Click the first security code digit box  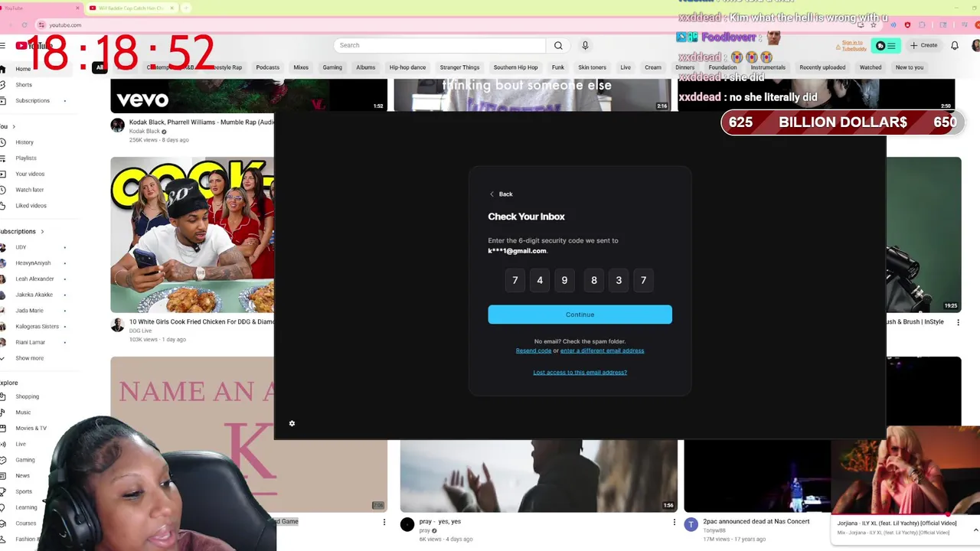point(515,280)
